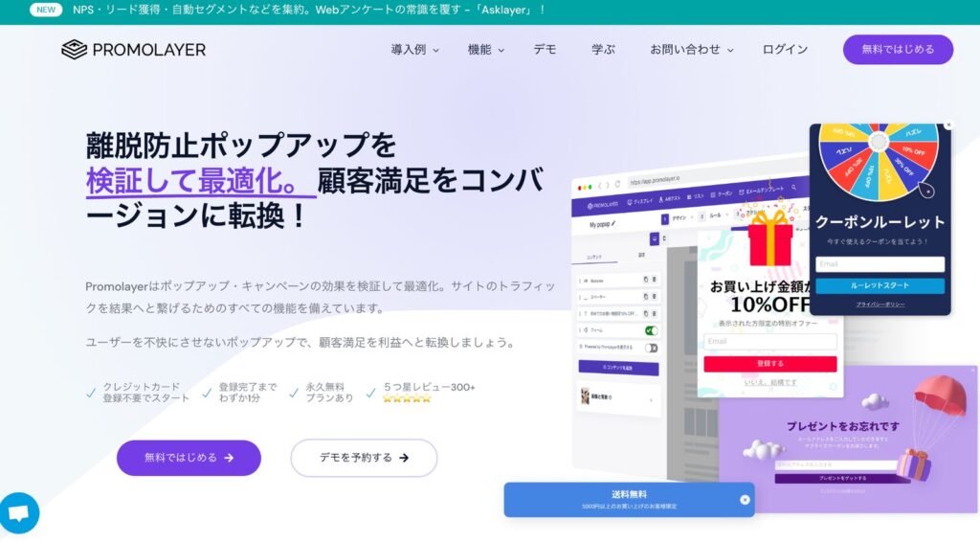This screenshot has width=980, height=542.
Task: Click the coupon roulette wheel
Action: click(x=879, y=160)
